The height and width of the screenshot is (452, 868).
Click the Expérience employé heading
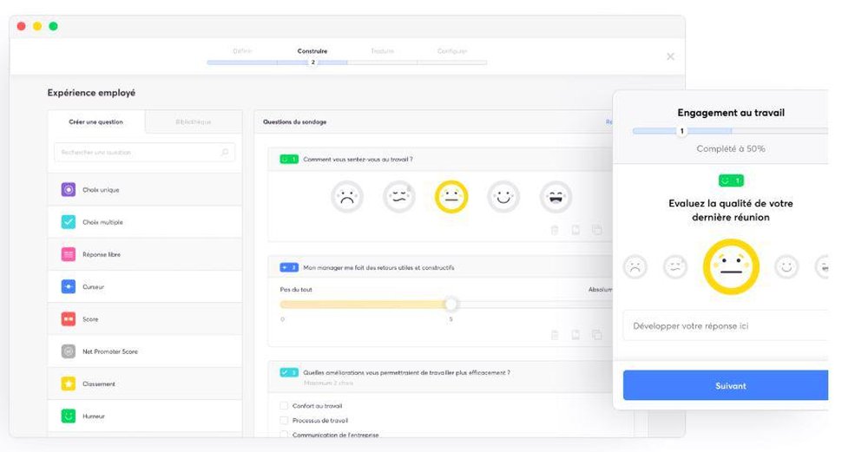91,93
